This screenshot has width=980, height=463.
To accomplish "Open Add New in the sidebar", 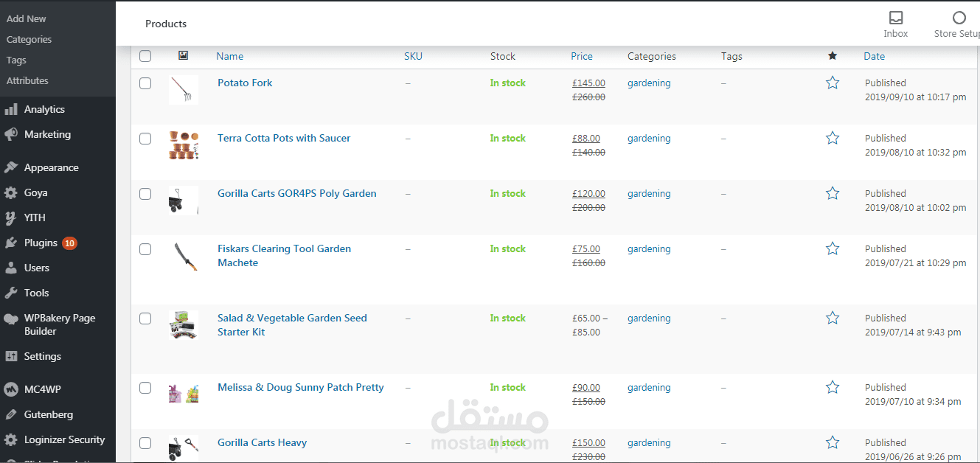I will [x=27, y=18].
